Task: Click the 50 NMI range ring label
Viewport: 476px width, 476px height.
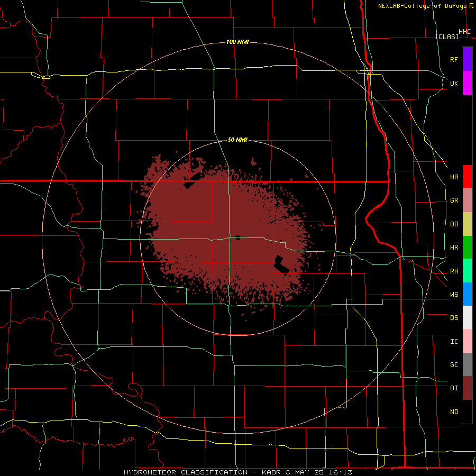Action: click(237, 140)
